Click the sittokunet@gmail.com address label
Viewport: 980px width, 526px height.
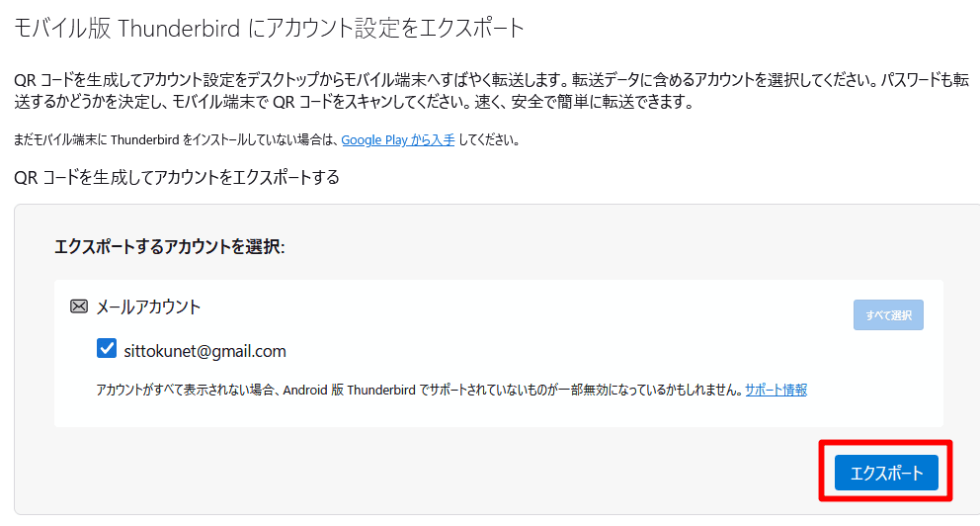[x=205, y=350]
